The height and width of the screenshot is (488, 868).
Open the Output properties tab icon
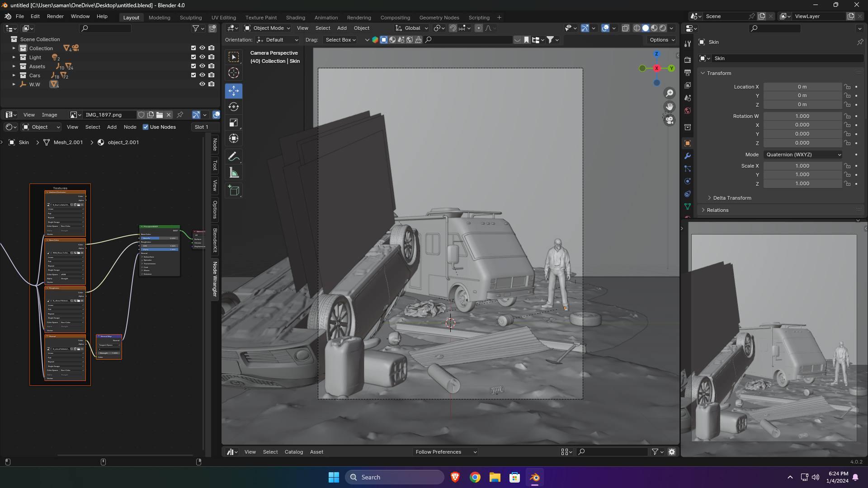coord(688,73)
